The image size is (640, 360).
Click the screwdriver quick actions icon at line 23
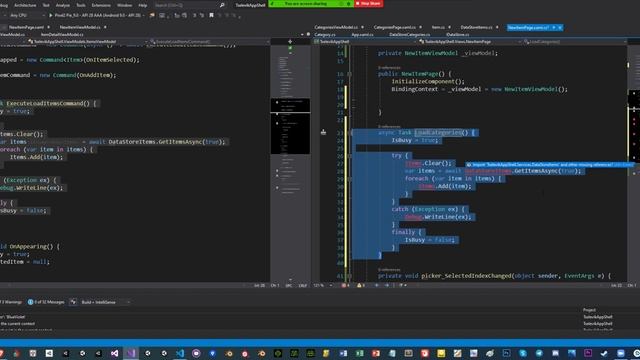[x=323, y=132]
